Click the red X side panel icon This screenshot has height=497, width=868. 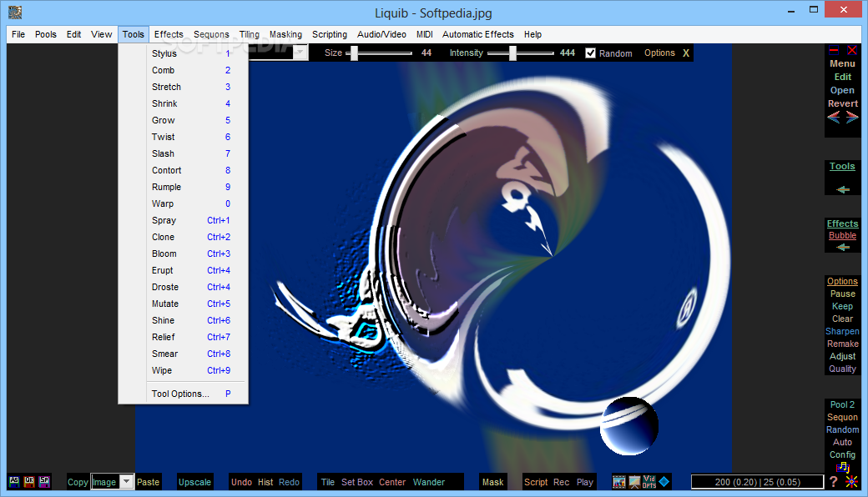(x=852, y=50)
